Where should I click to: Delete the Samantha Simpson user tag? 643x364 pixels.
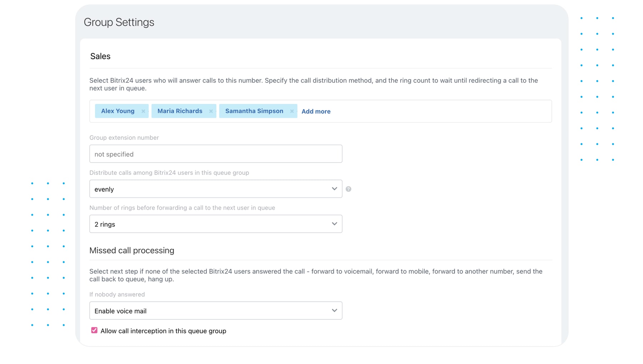tap(292, 111)
